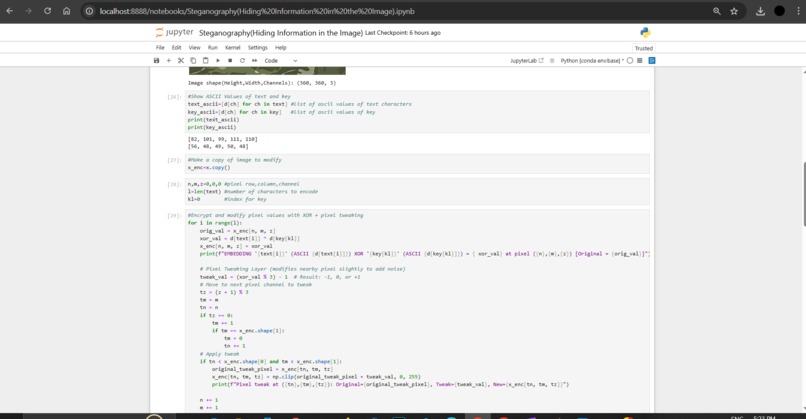This screenshot has width=806, height=419.
Task: Open the browser zoom magnifier icon
Action: (717, 11)
